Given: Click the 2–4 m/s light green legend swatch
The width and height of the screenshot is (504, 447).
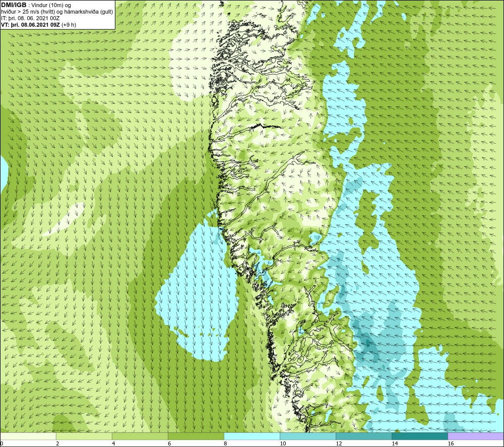Looking at the screenshot, I should [84, 436].
